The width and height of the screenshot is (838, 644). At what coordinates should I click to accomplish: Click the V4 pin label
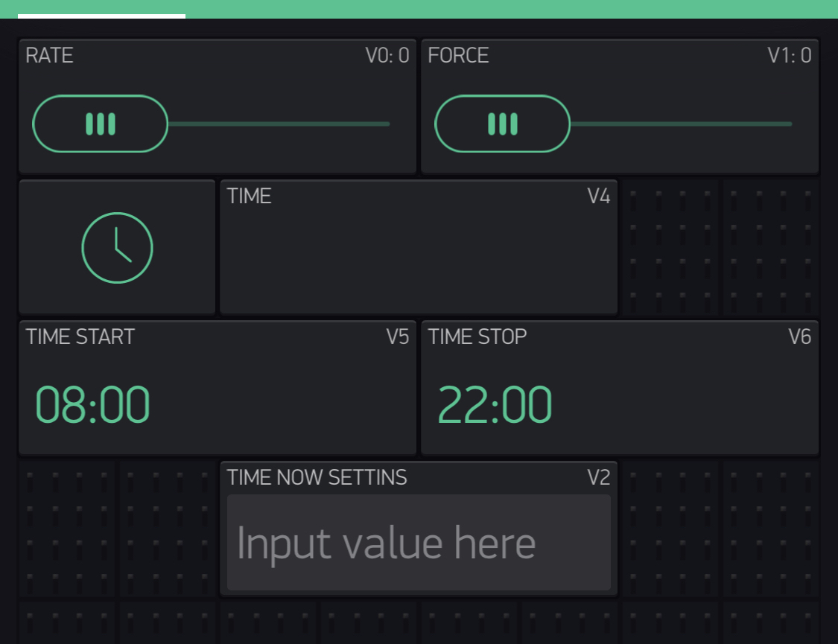coord(598,197)
